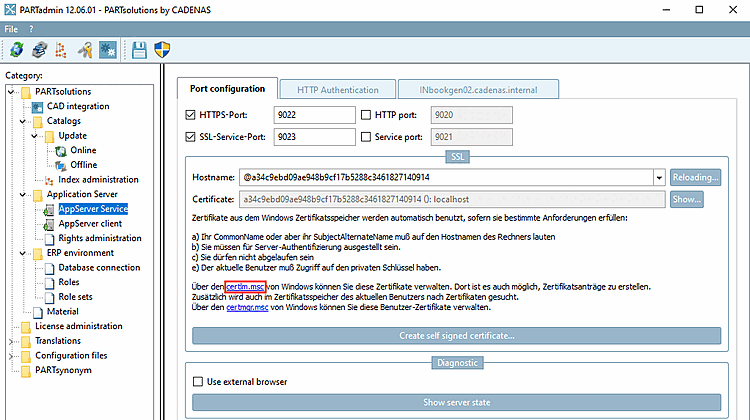
Task: Click the License administration folder icon
Action: [26, 327]
